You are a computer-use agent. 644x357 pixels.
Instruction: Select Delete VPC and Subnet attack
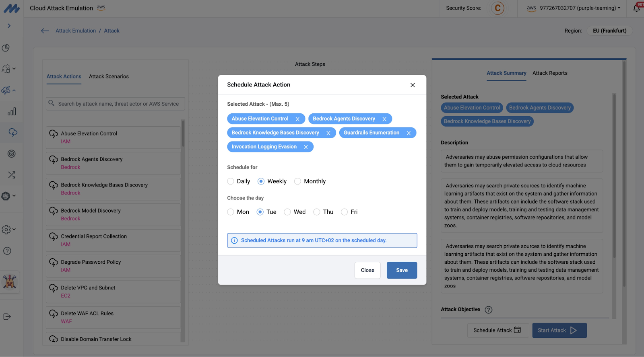click(113, 292)
